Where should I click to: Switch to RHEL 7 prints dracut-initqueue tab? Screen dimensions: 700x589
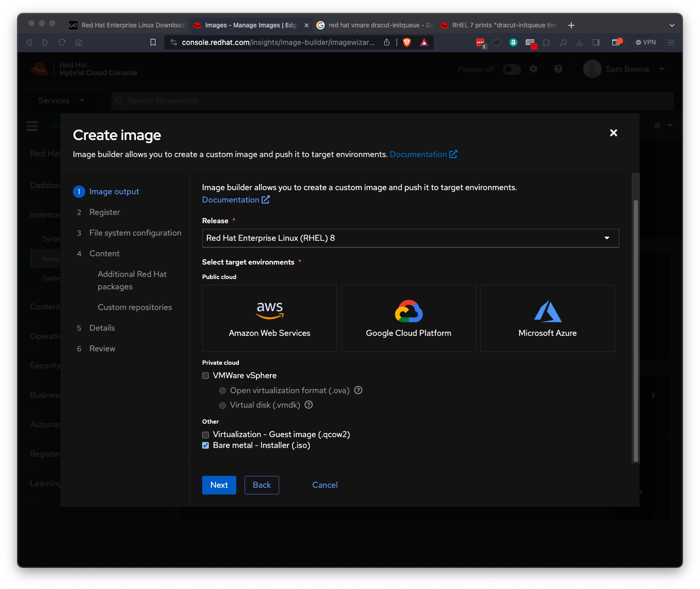pos(498,25)
